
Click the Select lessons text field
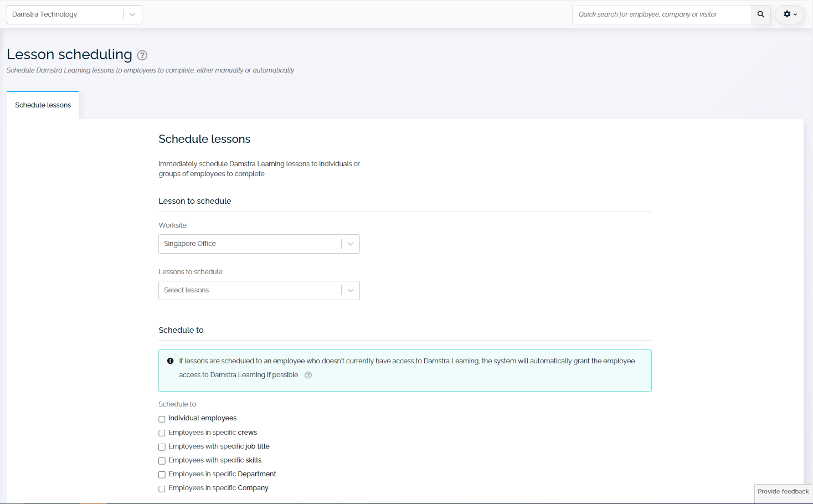[249, 290]
